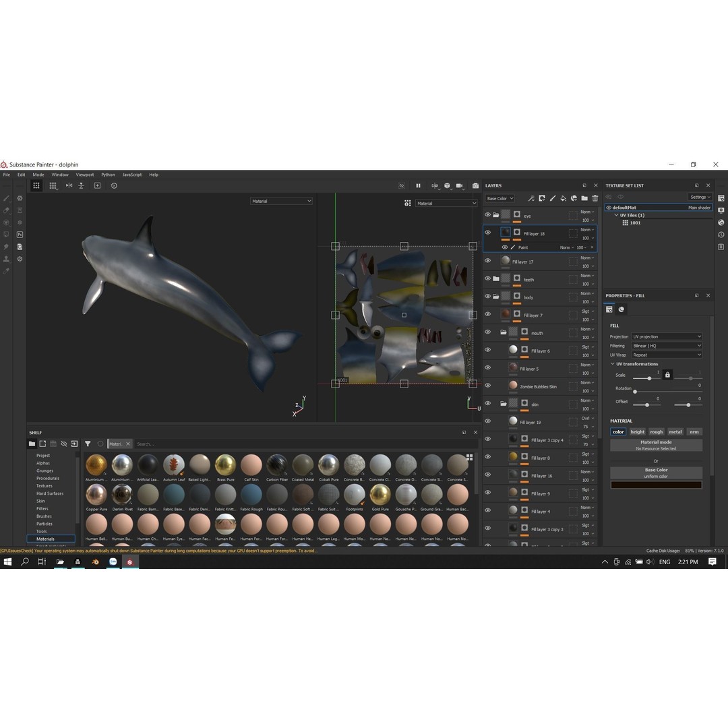Hide Fill layer 17

point(487,260)
